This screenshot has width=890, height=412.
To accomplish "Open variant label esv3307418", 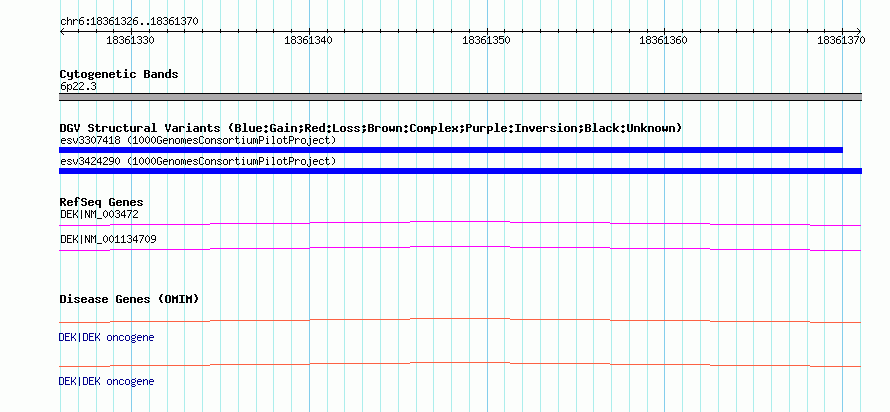I will pyautogui.click(x=198, y=140).
